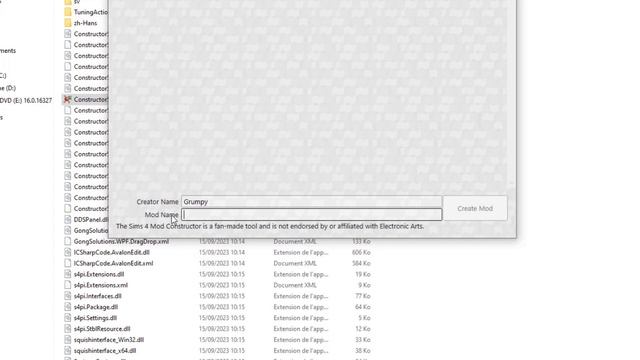640x360 pixels.
Task: Select the s4pi.StblResource.dll file icon
Action: [68, 329]
